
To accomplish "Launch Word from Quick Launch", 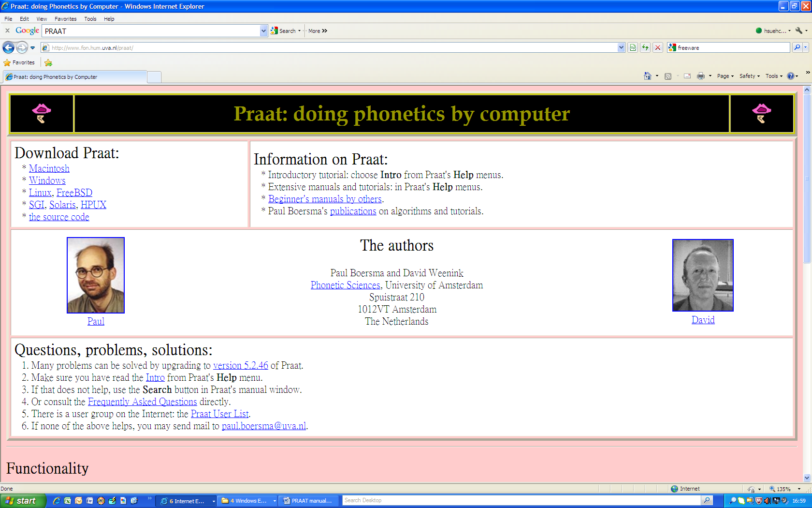I will pos(90,501).
